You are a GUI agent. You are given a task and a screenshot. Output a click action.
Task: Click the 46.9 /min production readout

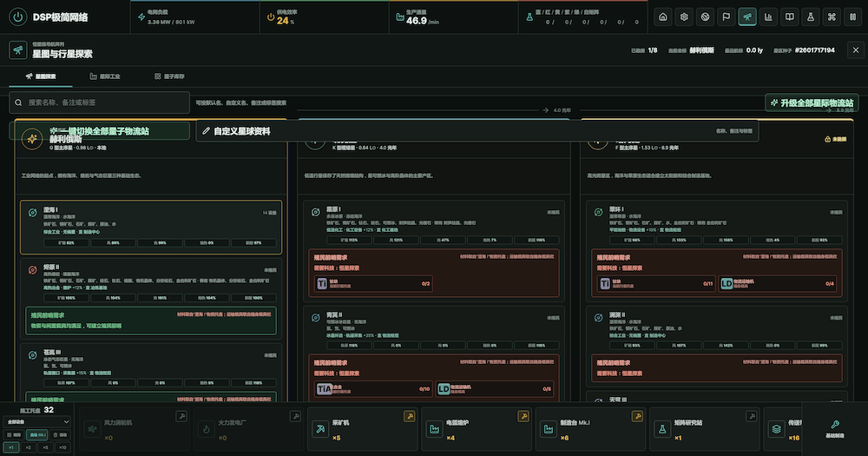pyautogui.click(x=423, y=21)
